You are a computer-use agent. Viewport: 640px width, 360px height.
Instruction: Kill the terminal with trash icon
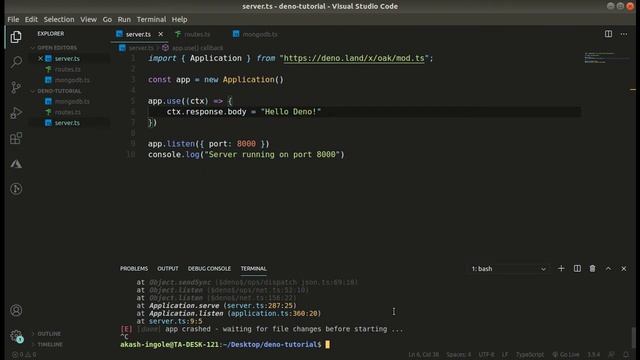(x=592, y=269)
